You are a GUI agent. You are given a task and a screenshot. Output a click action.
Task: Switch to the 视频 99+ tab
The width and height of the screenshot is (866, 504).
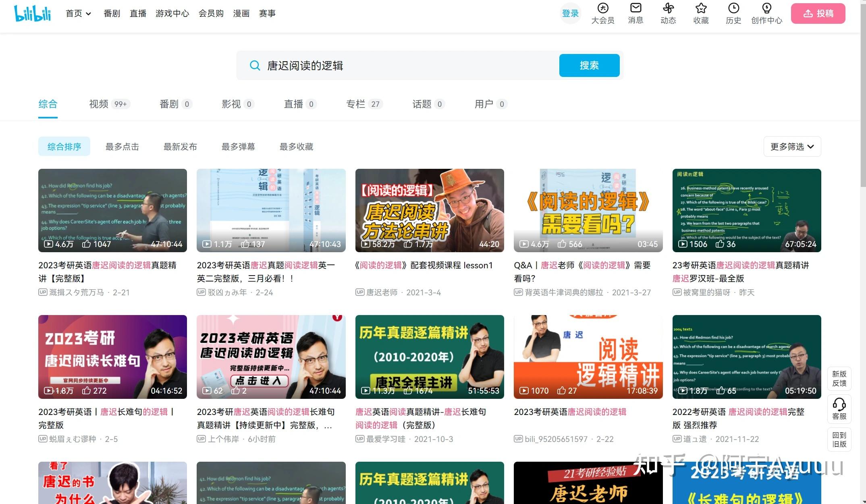(109, 104)
